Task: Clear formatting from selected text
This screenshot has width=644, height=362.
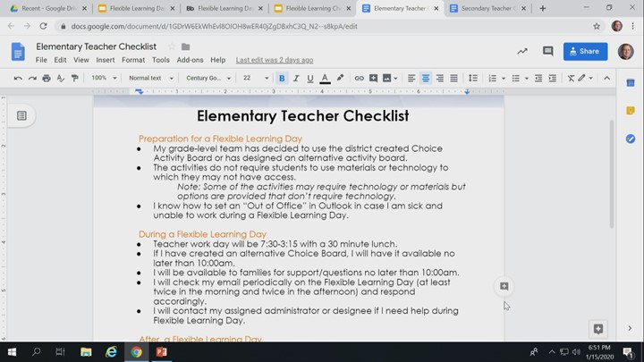Action: (571, 78)
